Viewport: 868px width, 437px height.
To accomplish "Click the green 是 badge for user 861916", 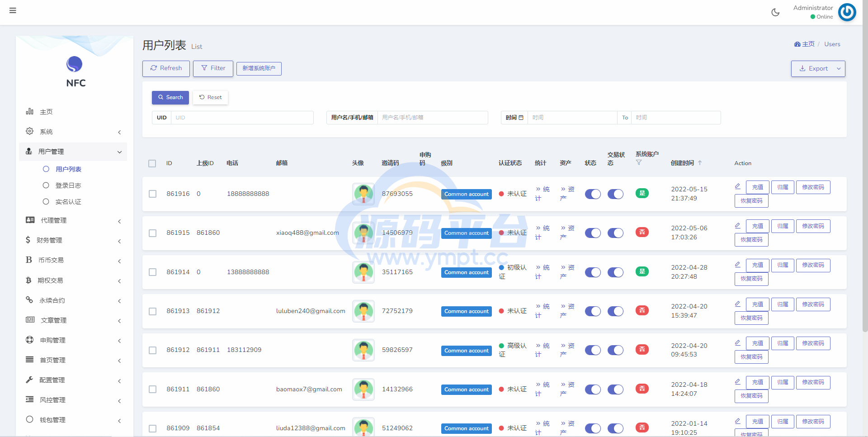I will pyautogui.click(x=642, y=193).
